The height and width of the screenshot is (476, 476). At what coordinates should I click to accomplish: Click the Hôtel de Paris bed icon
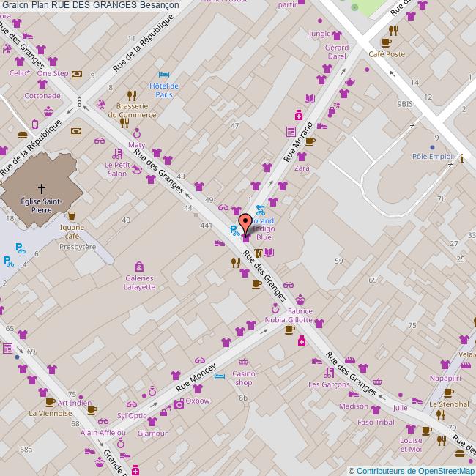point(165,75)
